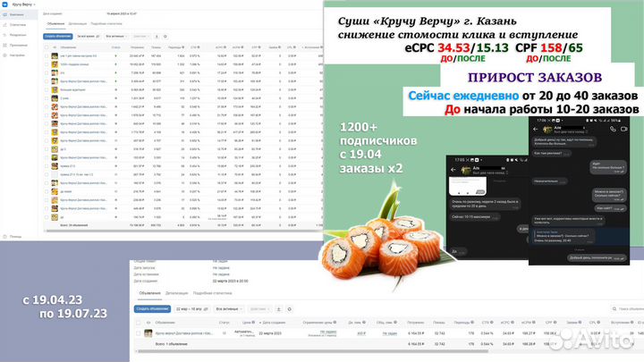Viewport: 644px width, 362px height.
Task: Sort lower table by Дата создания
Action: [273, 323]
